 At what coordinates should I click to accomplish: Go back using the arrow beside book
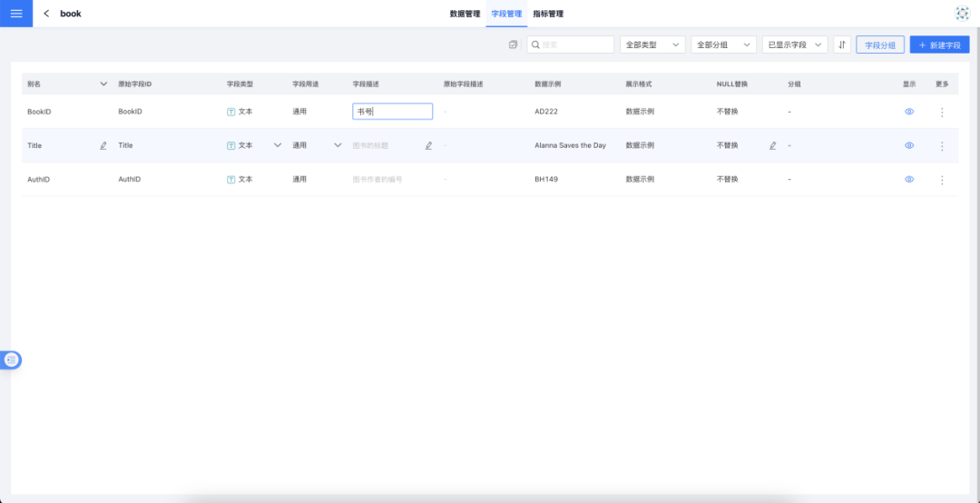46,13
